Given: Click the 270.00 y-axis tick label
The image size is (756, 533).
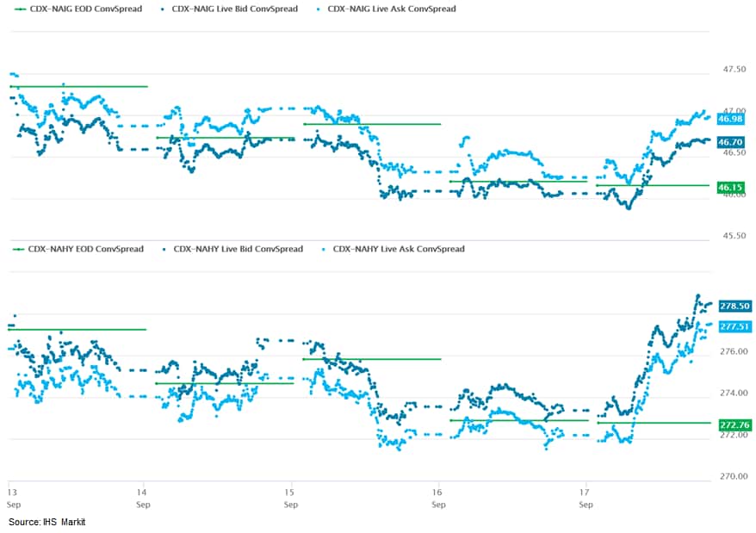Looking at the screenshot, I should [732, 476].
